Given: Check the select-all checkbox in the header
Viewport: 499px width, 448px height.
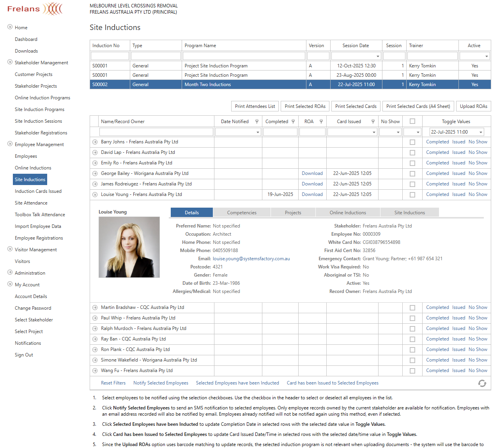Looking at the screenshot, I should click(412, 121).
